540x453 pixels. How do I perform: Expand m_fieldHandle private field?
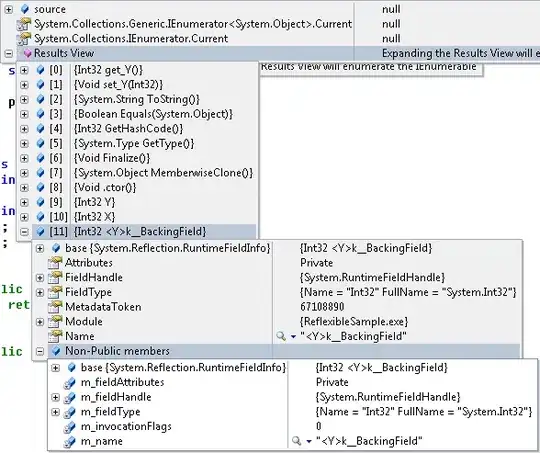pyautogui.click(x=55, y=397)
